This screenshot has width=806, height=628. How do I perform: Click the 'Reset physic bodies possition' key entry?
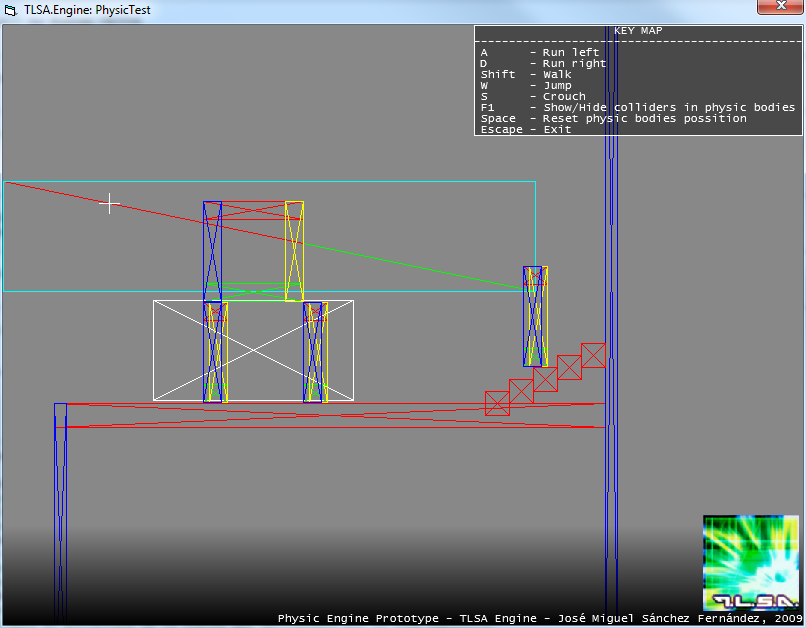pos(613,118)
